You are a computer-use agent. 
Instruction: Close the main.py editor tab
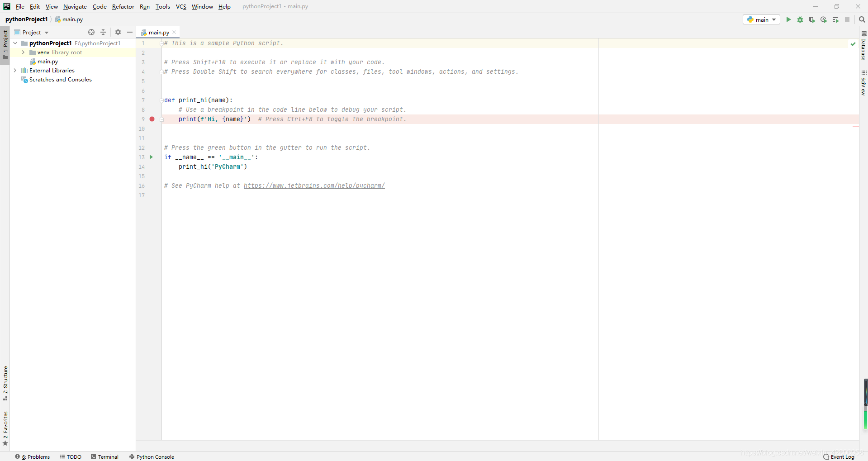coord(174,32)
